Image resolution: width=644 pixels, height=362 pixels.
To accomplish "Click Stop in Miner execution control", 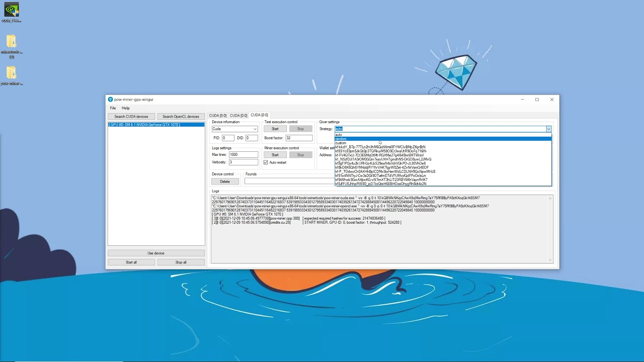I will pyautogui.click(x=300, y=155).
